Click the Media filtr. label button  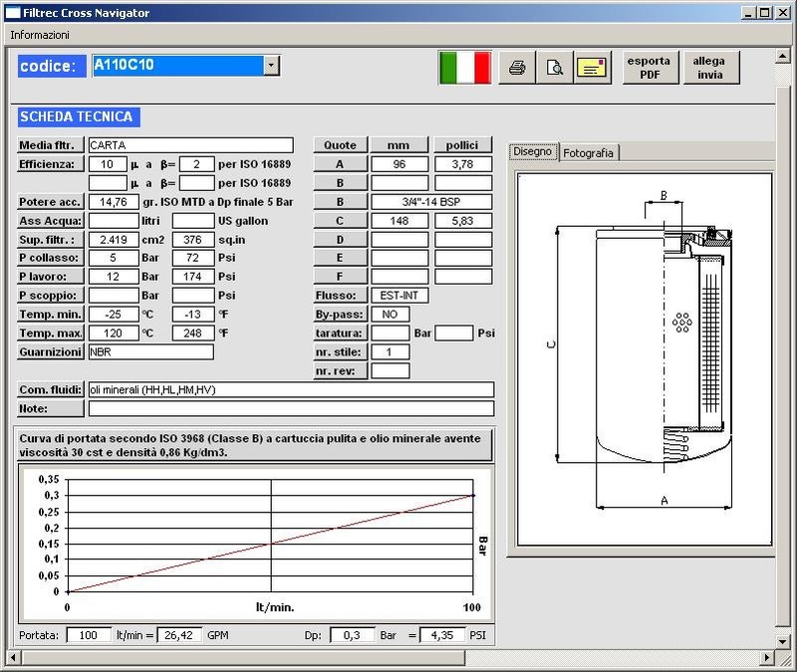[51, 145]
